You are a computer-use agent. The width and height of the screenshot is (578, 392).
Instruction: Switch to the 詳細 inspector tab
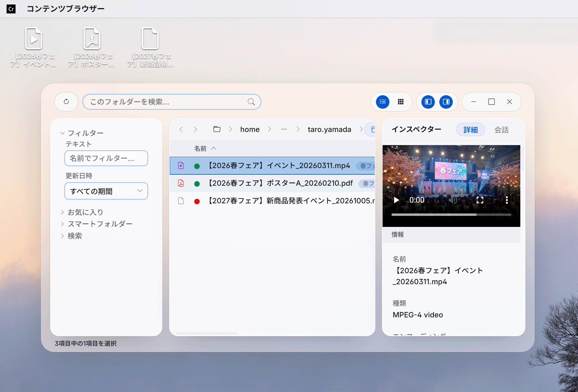click(x=470, y=130)
